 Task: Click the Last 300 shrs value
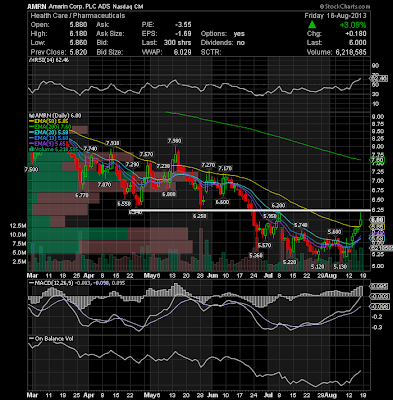point(178,43)
